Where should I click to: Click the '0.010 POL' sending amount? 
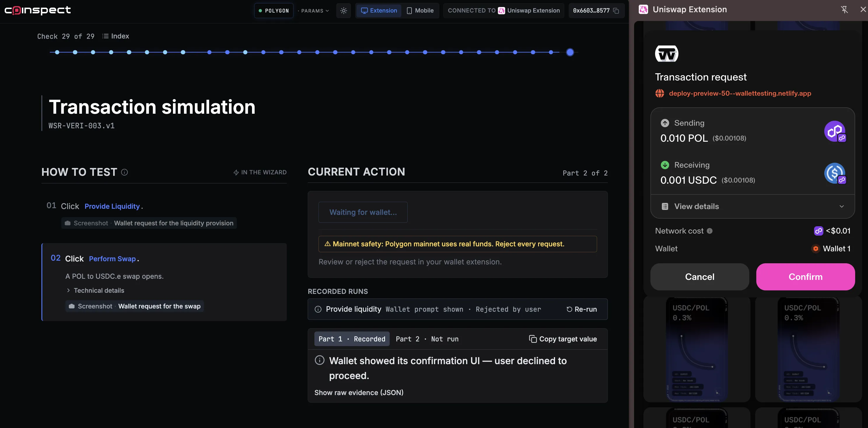684,138
